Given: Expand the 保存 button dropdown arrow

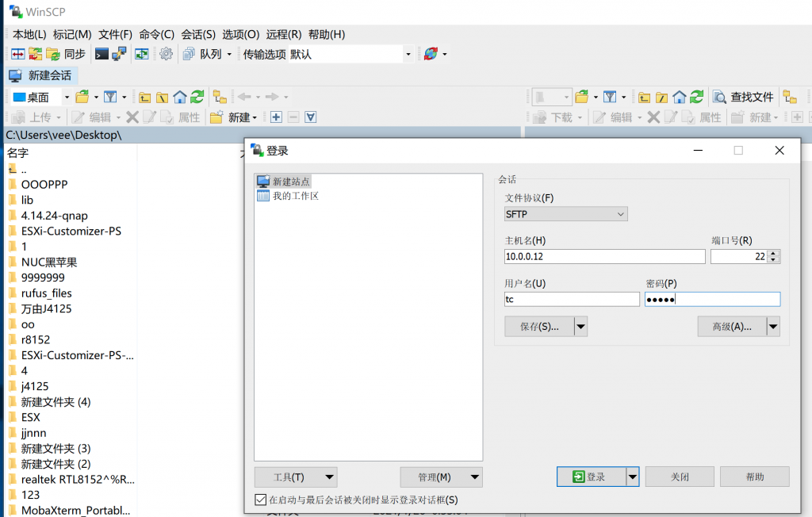Looking at the screenshot, I should (x=581, y=327).
